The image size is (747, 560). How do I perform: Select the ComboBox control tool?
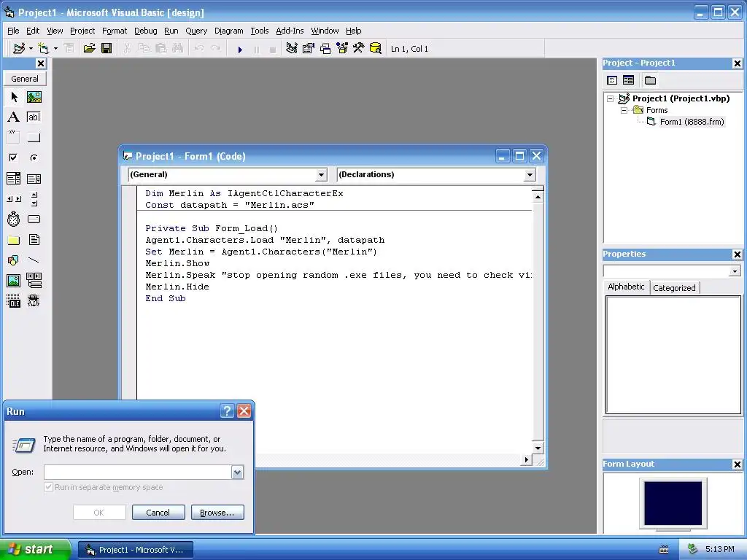pos(14,179)
